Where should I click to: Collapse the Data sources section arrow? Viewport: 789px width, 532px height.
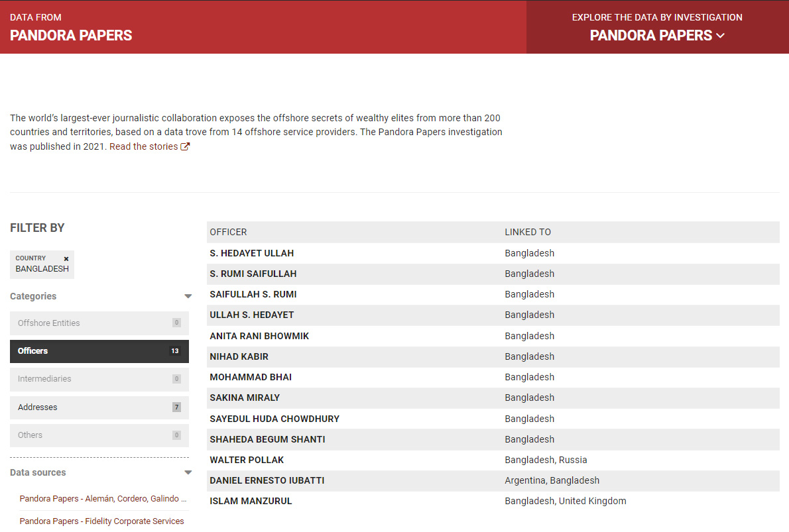(188, 472)
